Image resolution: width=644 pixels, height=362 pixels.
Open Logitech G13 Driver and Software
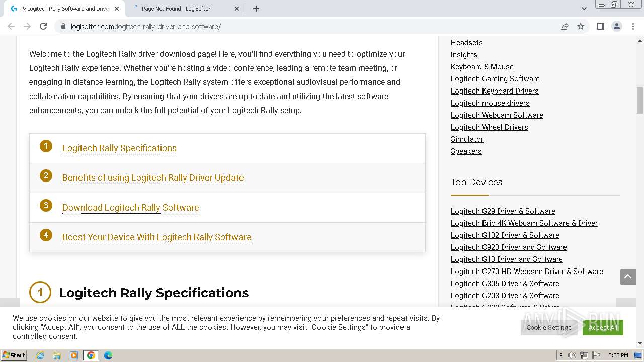507,259
